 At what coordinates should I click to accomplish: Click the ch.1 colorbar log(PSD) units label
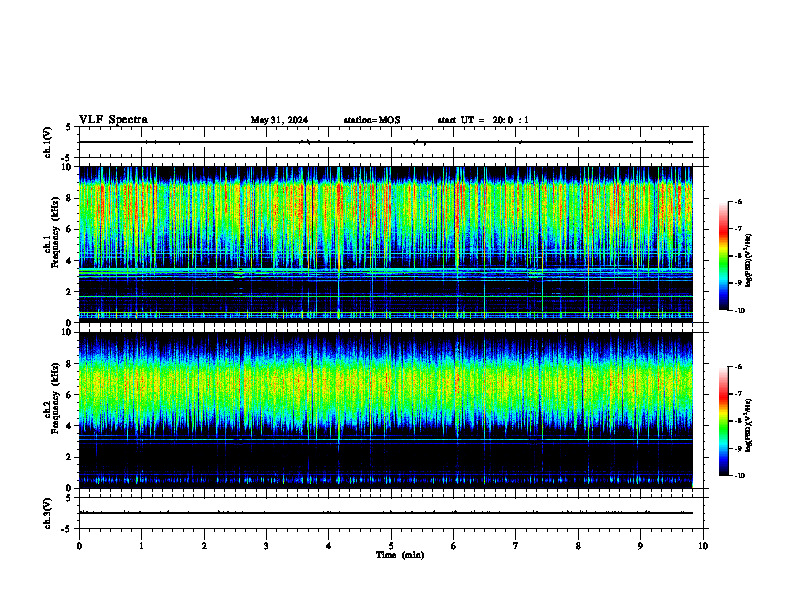pyautogui.click(x=749, y=261)
